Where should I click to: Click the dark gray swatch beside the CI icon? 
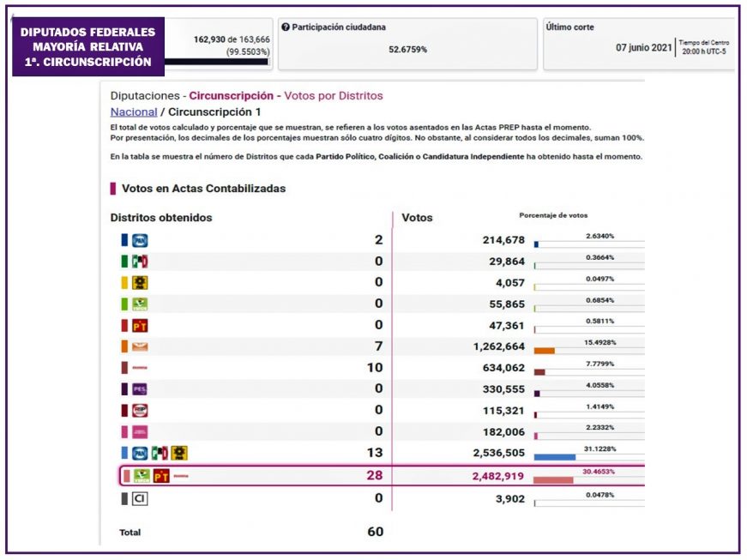pyautogui.click(x=124, y=498)
